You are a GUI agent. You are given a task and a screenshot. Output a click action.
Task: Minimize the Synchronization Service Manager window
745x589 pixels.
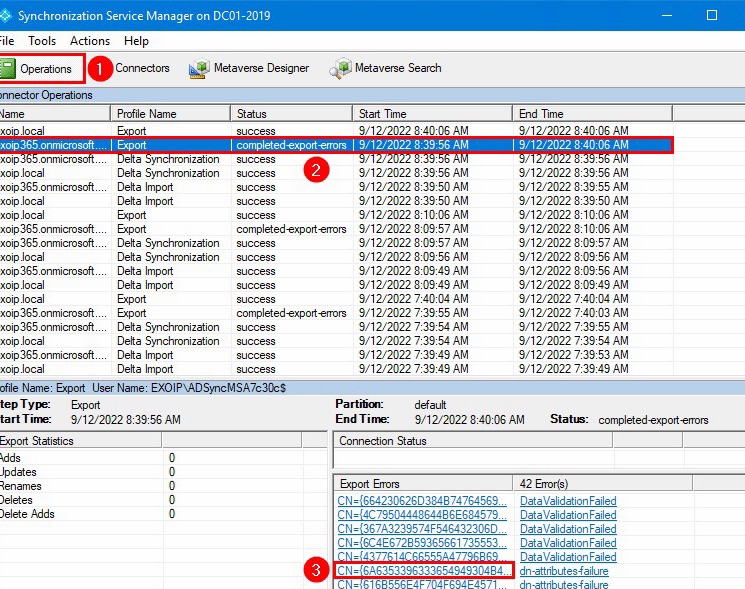pos(667,15)
